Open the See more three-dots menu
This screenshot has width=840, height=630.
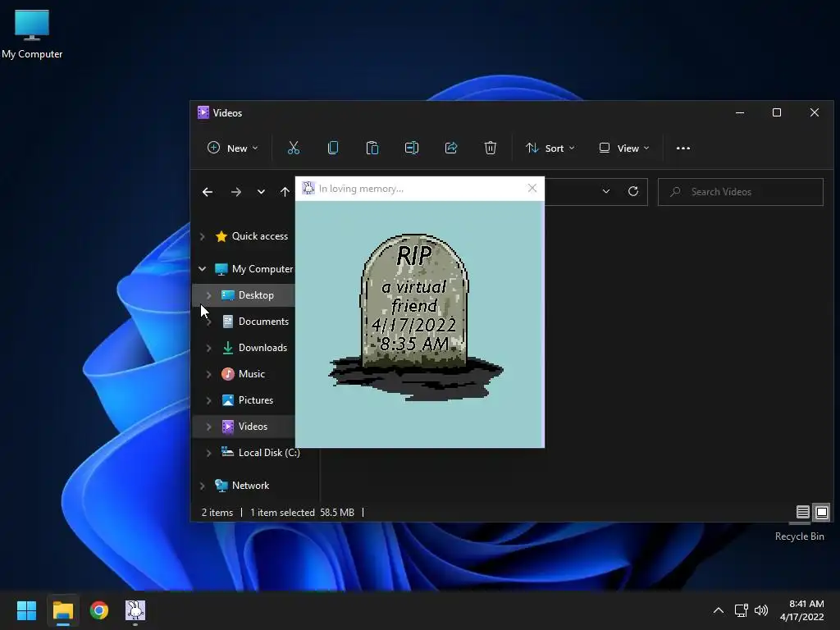[x=683, y=148]
